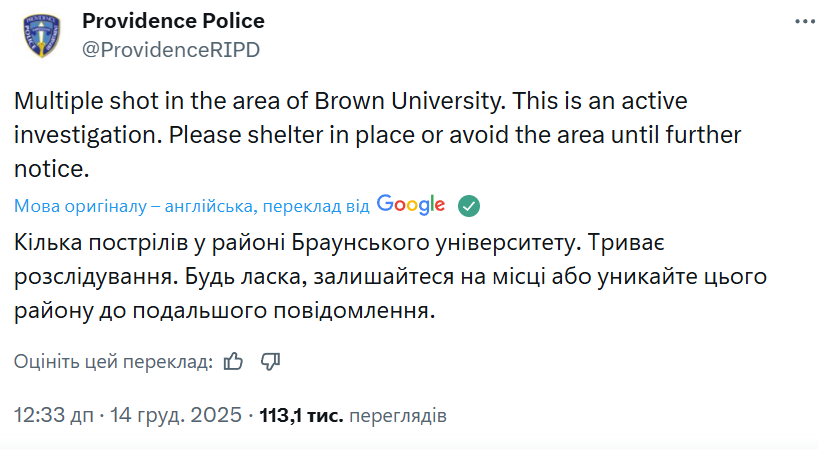Click the @ProvidenceRIPD handle
818x449 pixels.
(x=170, y=50)
